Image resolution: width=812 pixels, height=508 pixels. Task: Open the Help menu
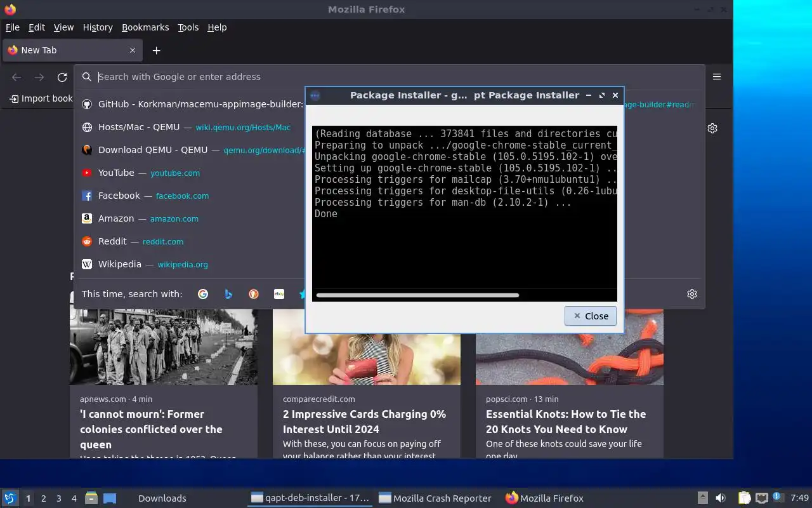[x=217, y=27]
